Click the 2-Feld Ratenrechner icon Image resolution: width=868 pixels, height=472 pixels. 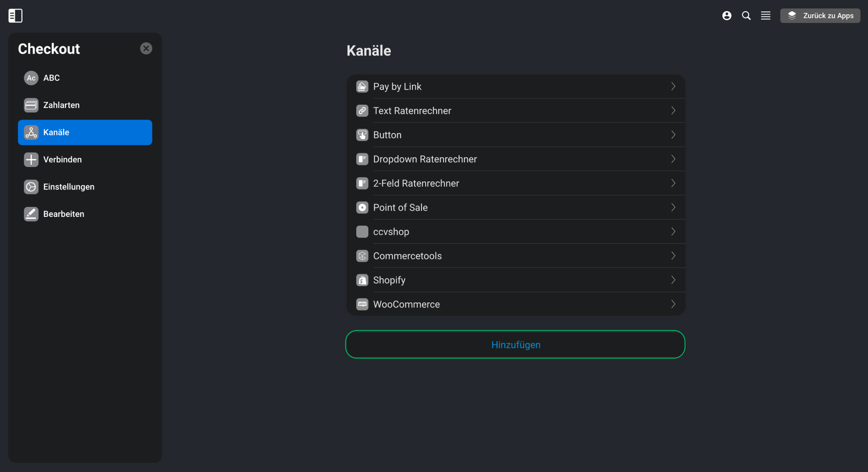pyautogui.click(x=362, y=183)
